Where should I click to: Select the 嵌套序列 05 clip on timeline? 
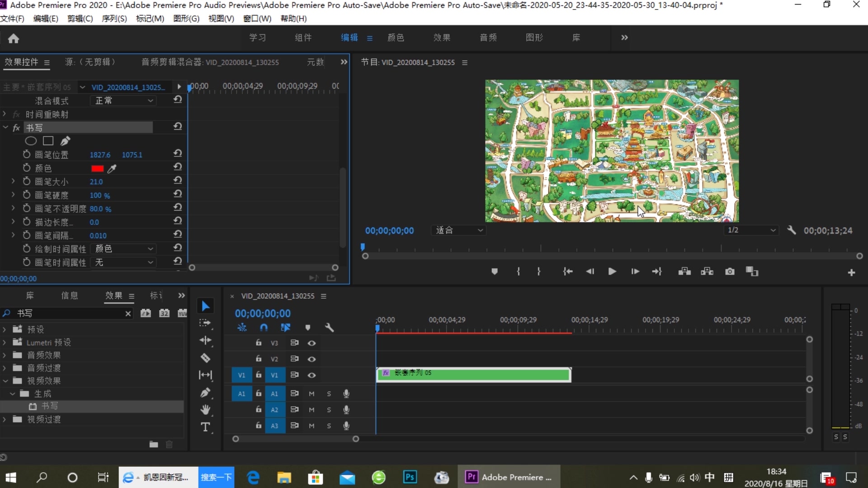[473, 375]
